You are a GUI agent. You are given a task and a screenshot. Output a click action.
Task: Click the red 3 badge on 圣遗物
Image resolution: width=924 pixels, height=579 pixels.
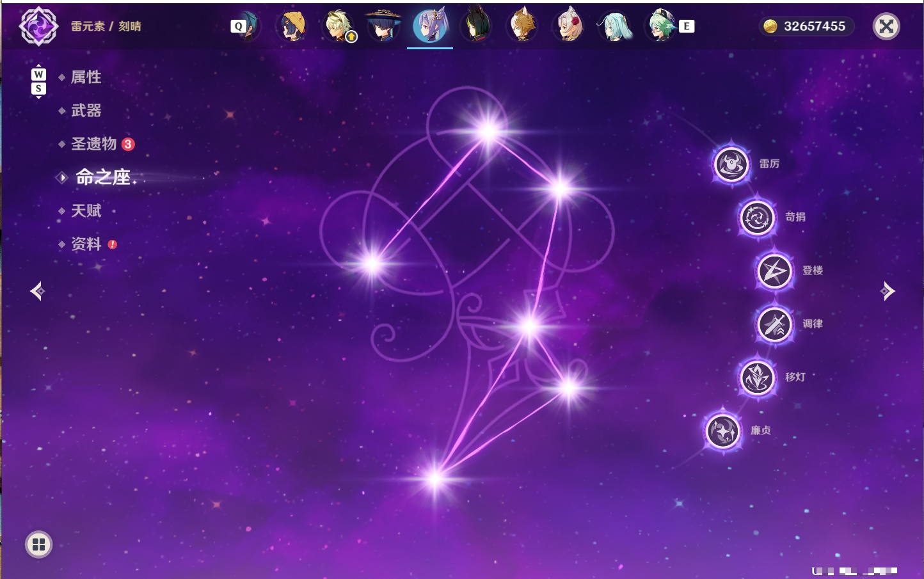point(128,144)
